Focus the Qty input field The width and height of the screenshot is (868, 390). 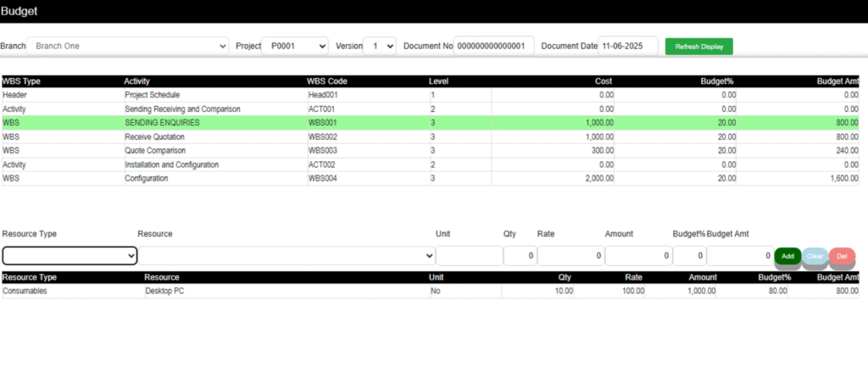[520, 255]
